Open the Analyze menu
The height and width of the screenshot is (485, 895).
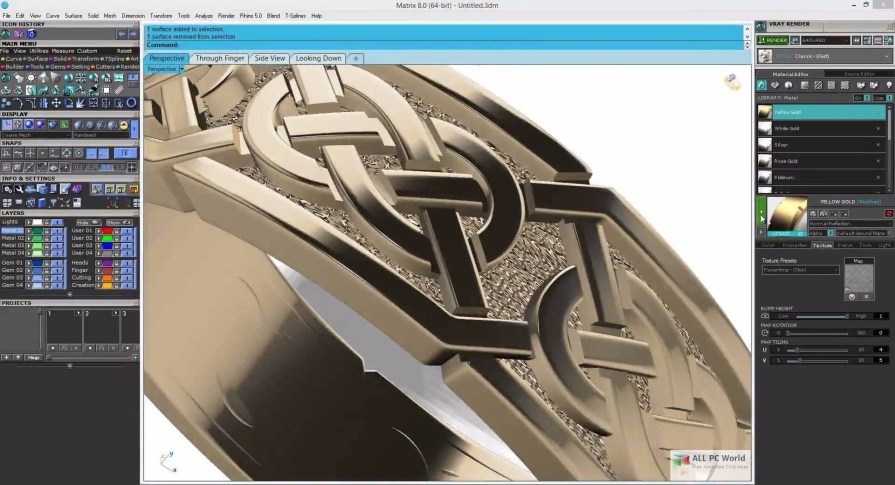pyautogui.click(x=204, y=16)
